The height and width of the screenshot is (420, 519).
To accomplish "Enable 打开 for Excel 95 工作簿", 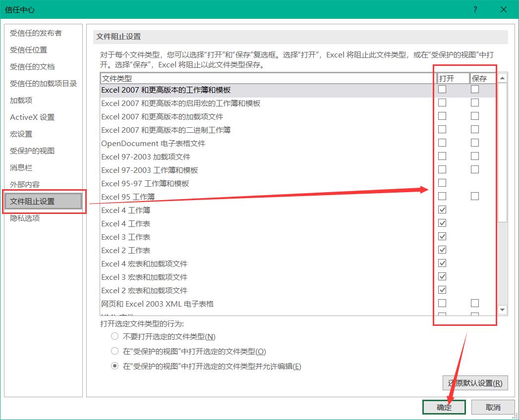I will 442,196.
